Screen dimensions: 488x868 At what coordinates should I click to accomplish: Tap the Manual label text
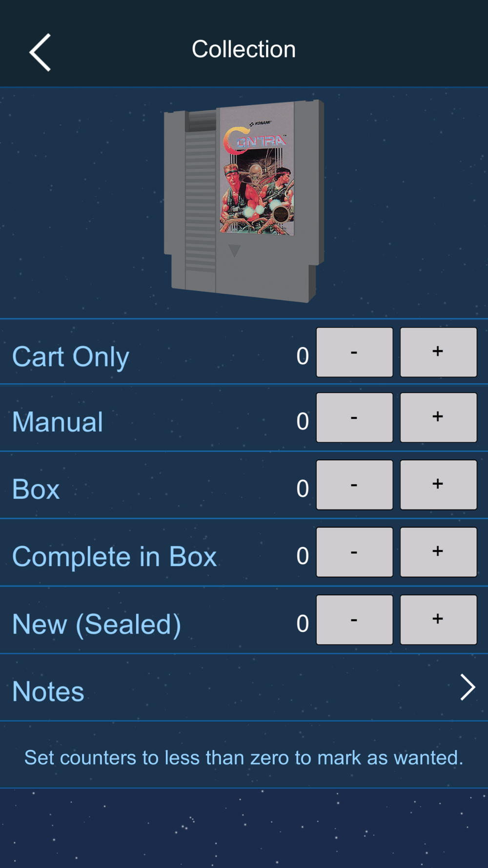point(58,422)
